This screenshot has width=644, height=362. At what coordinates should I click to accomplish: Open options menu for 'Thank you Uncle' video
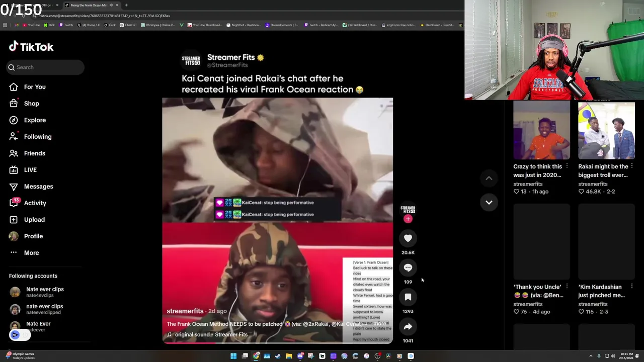click(x=567, y=287)
